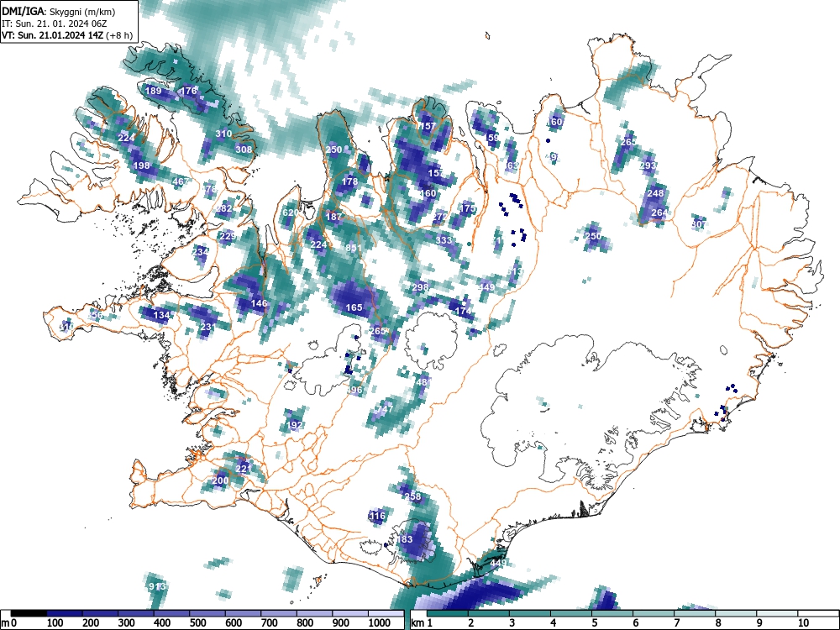Select the '134' visibility value

point(161,315)
